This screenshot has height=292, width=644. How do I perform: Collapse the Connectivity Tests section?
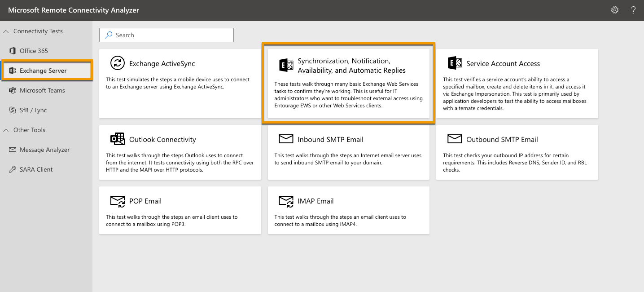[6, 31]
